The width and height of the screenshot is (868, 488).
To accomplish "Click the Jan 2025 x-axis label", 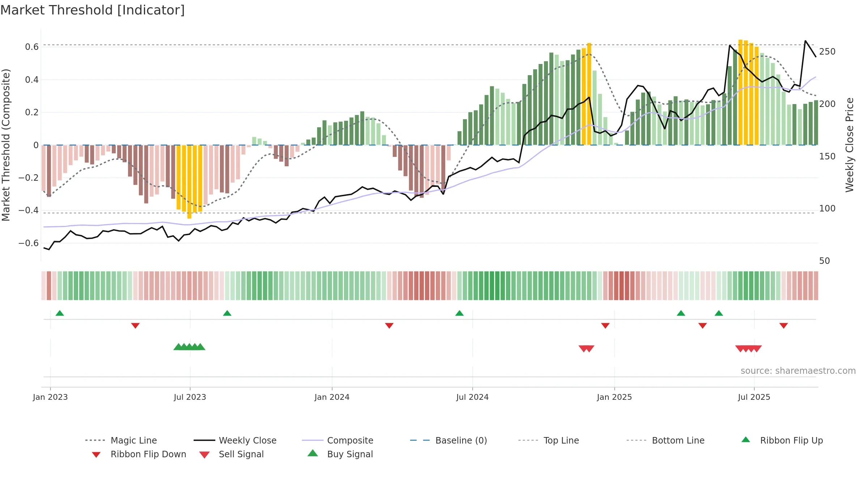I will coord(614,397).
